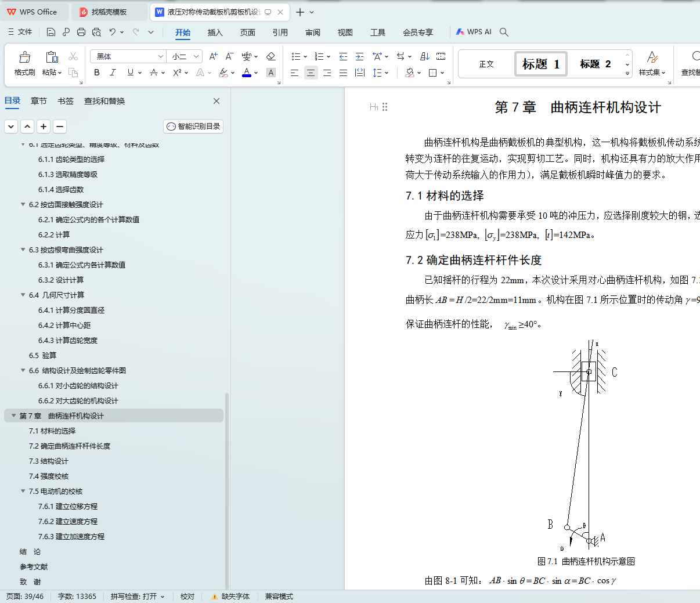Switch to the 章节 navigation pane tab
700x603 pixels.
tap(39, 101)
